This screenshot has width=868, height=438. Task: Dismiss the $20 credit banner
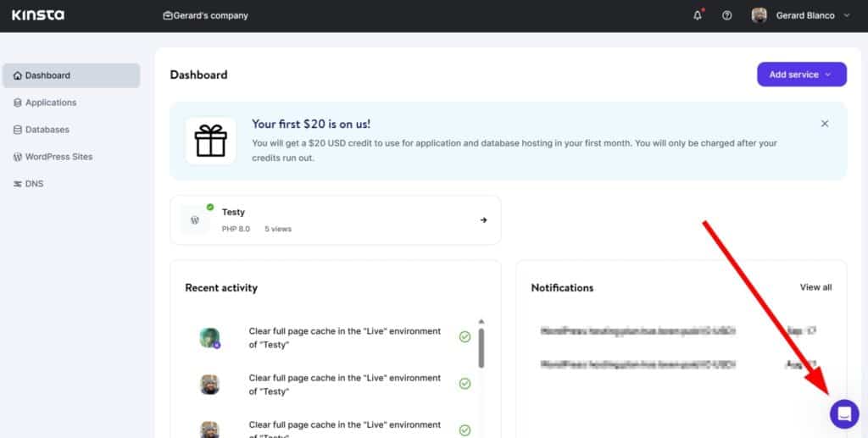pos(824,124)
